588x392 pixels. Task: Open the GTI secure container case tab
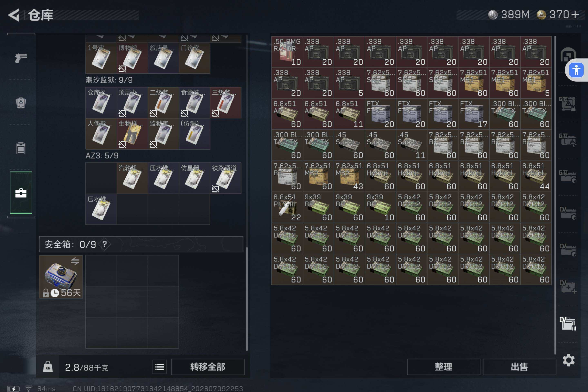(568, 104)
